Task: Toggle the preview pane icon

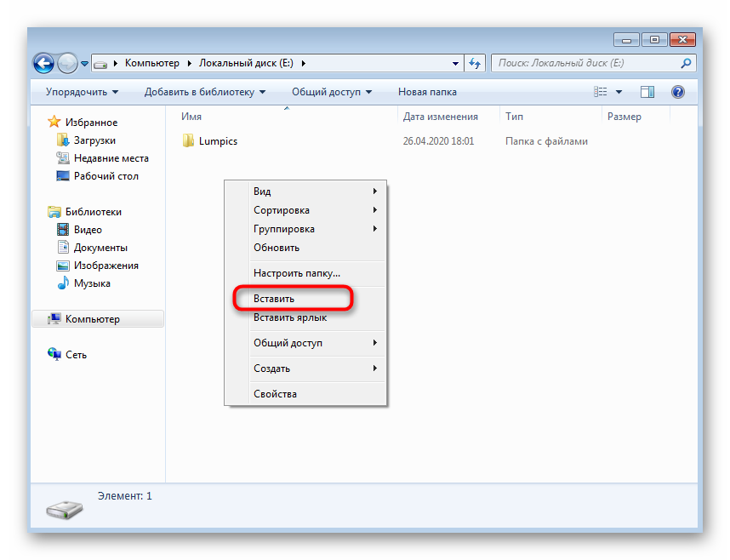Action: (x=647, y=92)
